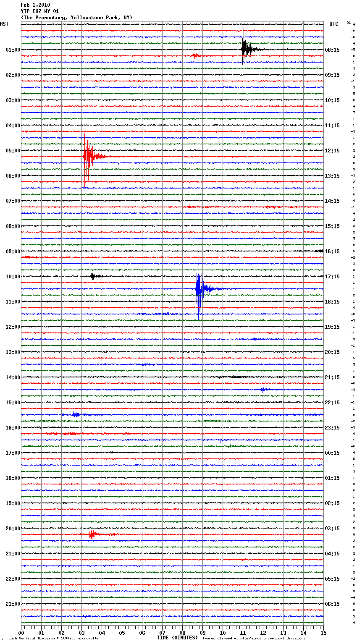Click the 06:15 UTC time label
The image size is (357, 644).
pos(332,604)
